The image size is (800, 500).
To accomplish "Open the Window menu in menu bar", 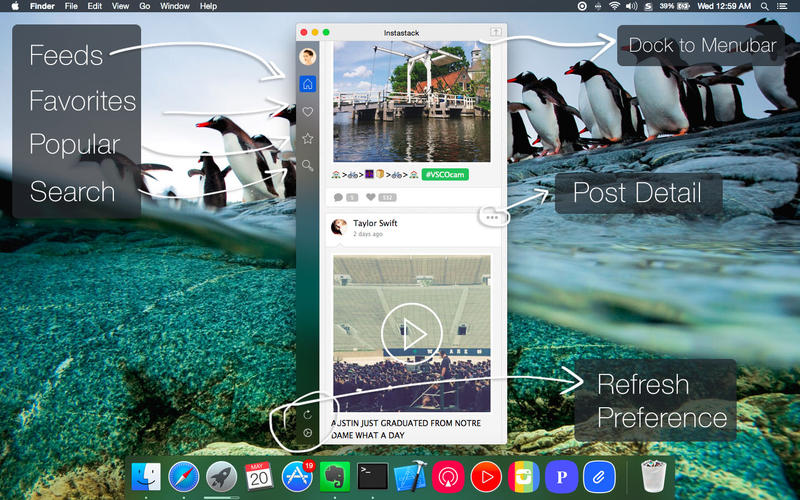I will point(175,6).
